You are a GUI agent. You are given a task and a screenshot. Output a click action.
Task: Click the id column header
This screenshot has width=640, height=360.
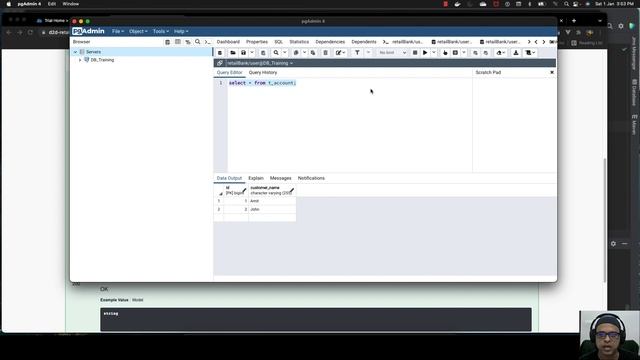236,190
